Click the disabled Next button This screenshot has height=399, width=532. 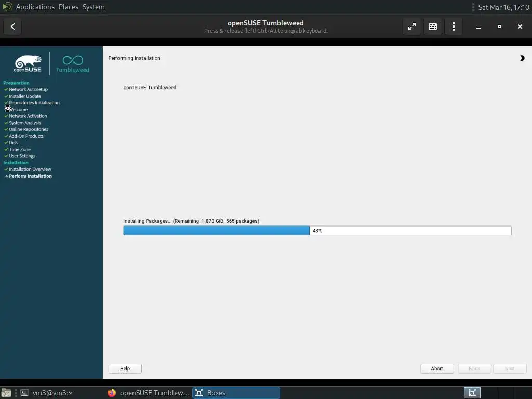coord(510,368)
